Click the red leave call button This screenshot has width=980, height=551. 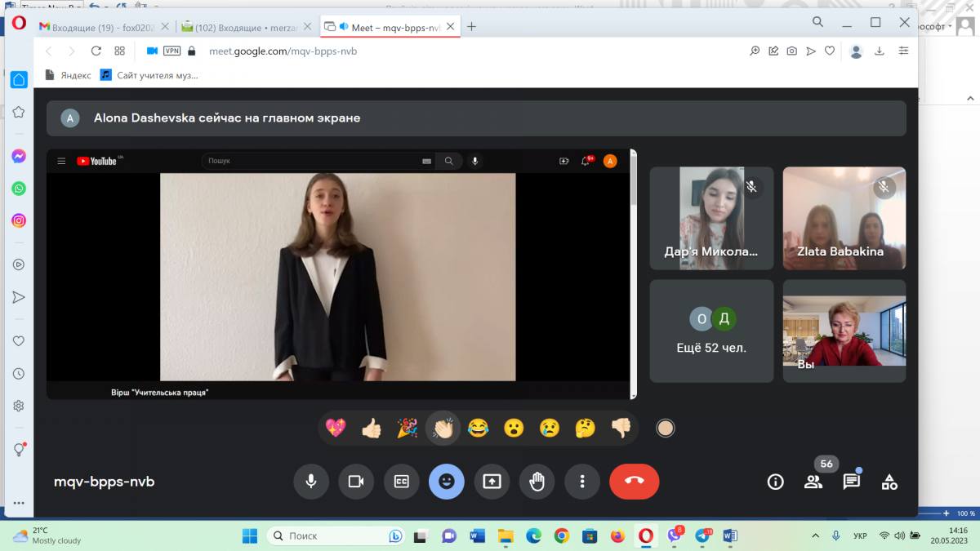[634, 481]
